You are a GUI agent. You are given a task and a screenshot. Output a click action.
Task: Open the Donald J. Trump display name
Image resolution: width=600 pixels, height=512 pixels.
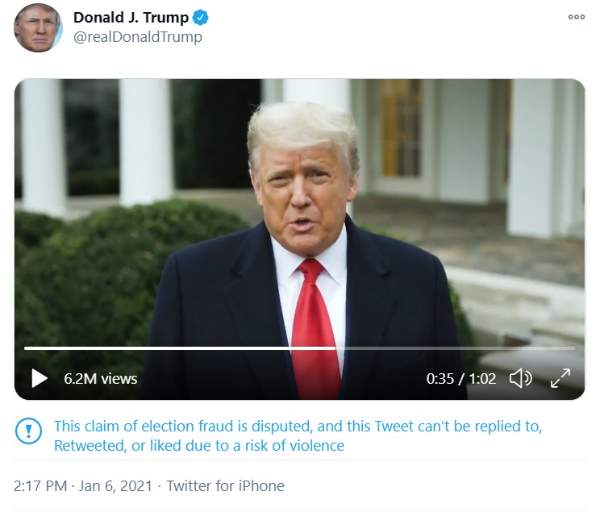click(131, 18)
